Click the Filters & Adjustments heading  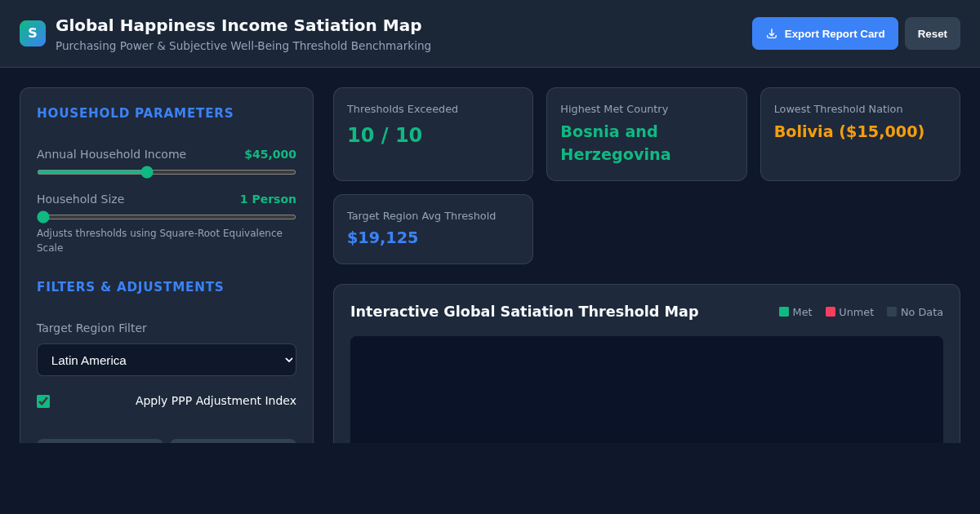pos(130,287)
